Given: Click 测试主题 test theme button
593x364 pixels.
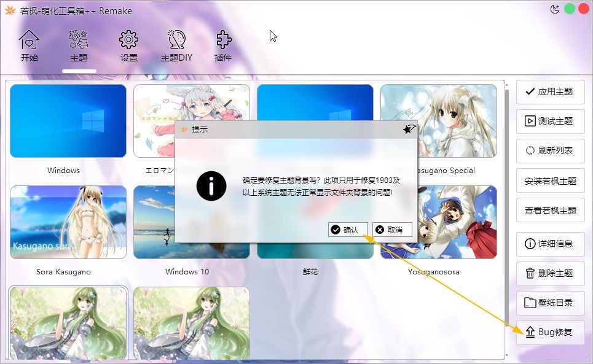Looking at the screenshot, I should click(x=550, y=121).
